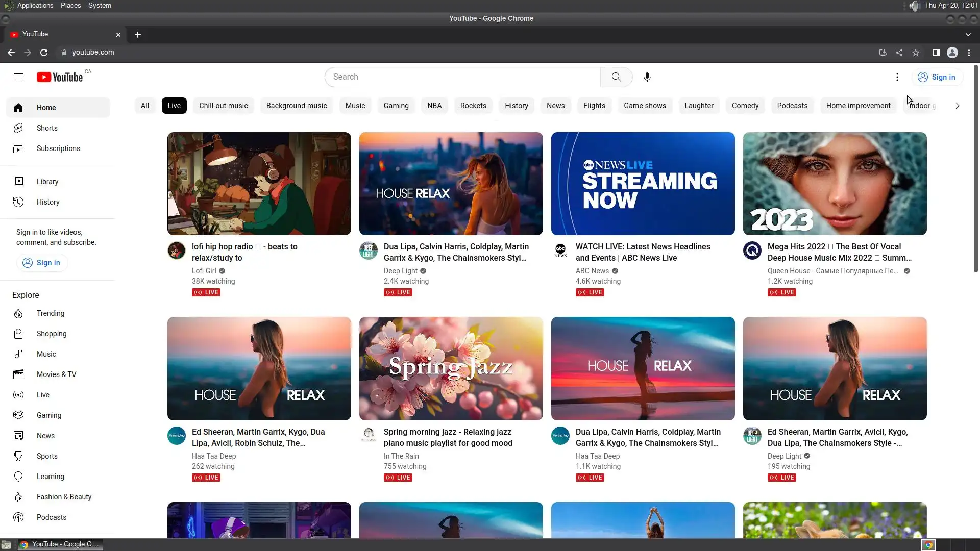
Task: Open the Applications menu in the top panel
Action: pyautogui.click(x=35, y=5)
